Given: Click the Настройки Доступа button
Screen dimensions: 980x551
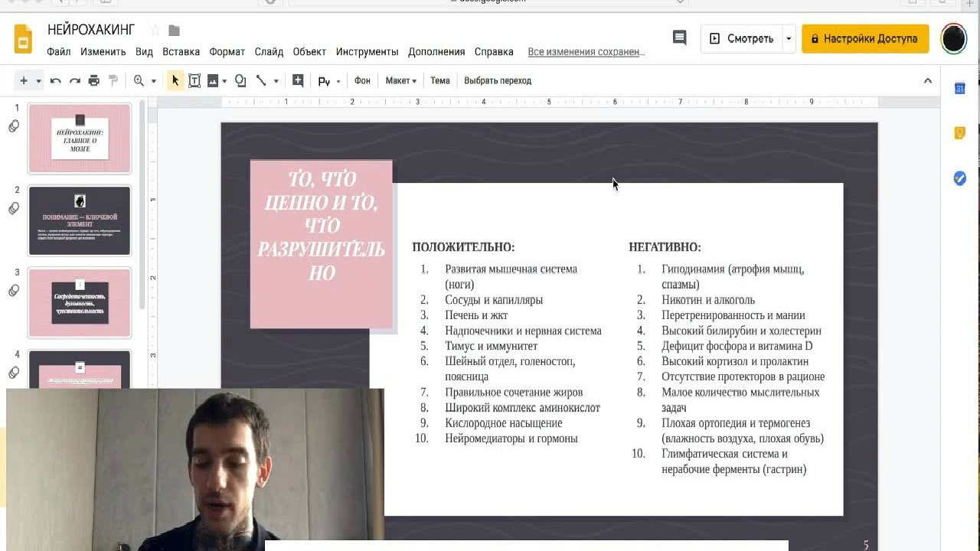Looking at the screenshot, I should click(864, 38).
